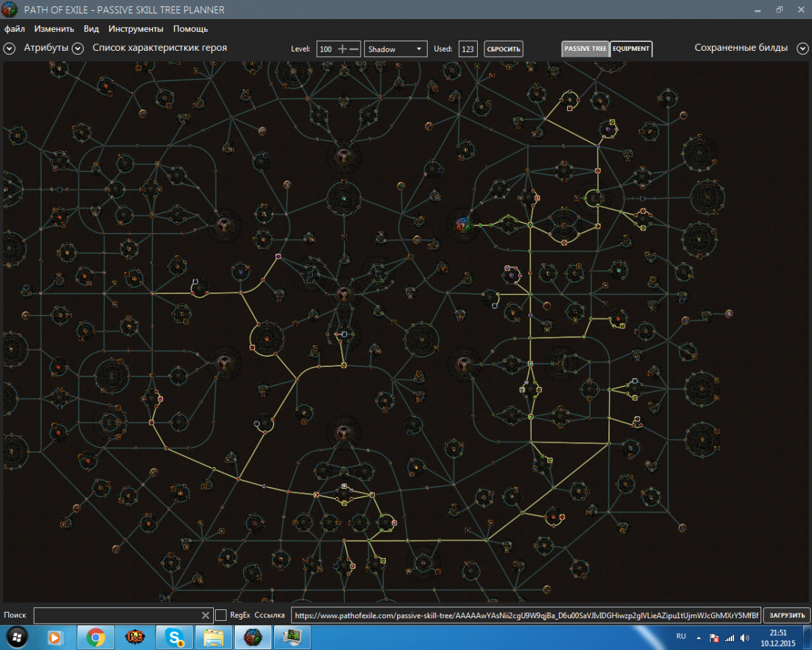
Task: Open the Shadow class dropdown
Action: pyautogui.click(x=396, y=49)
